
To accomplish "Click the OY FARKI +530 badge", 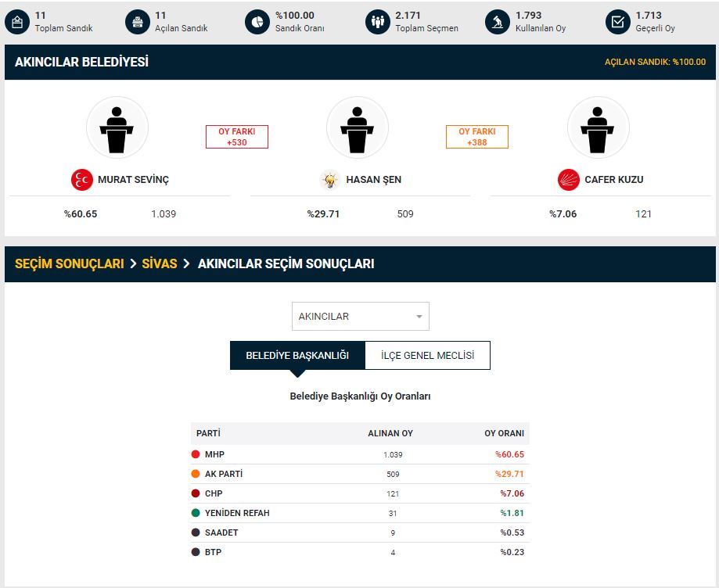I will click(x=237, y=137).
